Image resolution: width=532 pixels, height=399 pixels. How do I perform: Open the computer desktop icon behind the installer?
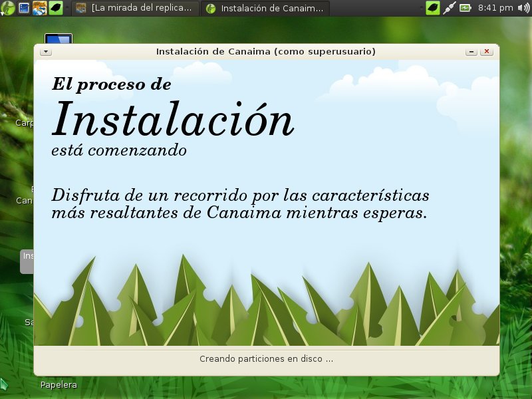(x=59, y=39)
